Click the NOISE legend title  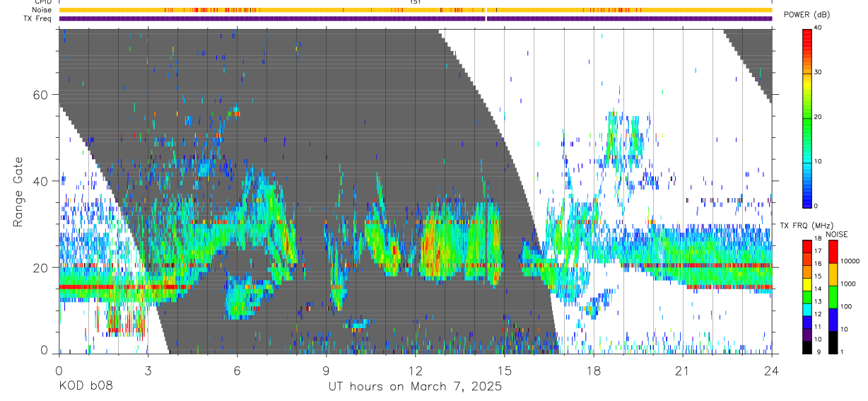point(836,234)
